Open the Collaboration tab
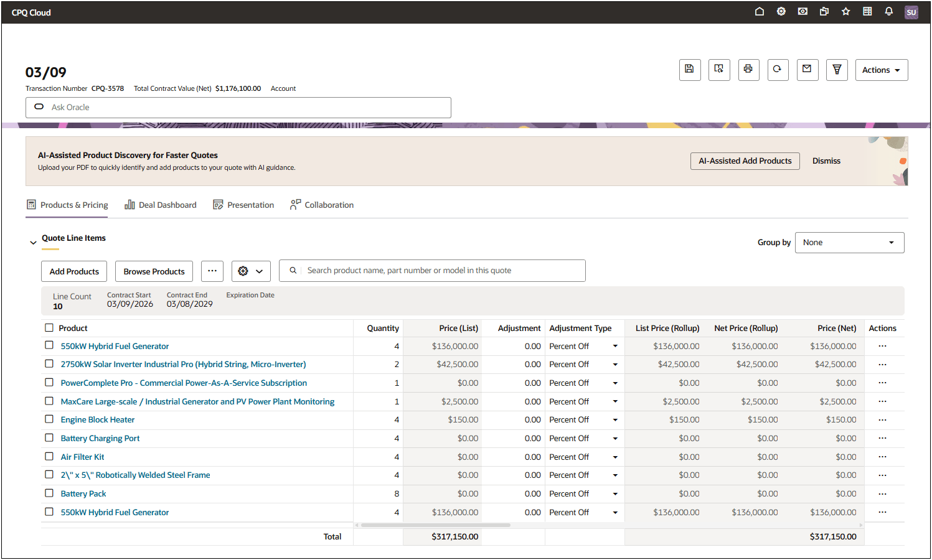The height and width of the screenshot is (560, 932). (x=322, y=205)
